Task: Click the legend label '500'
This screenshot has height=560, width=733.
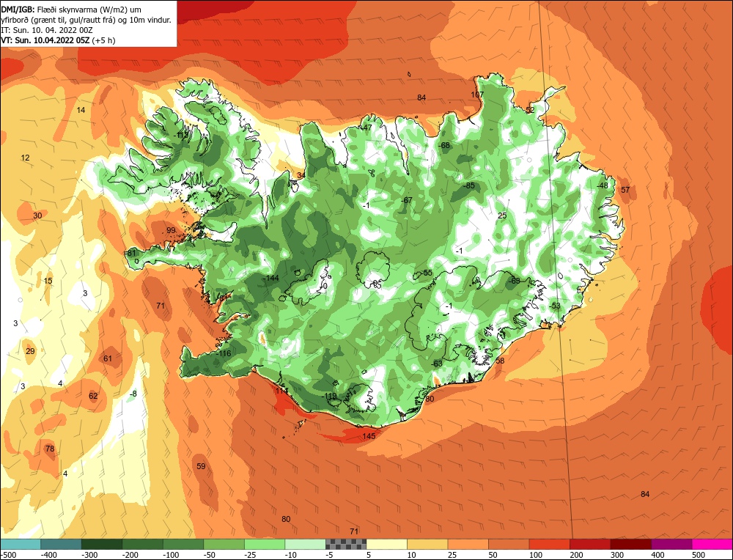Action: click(699, 555)
